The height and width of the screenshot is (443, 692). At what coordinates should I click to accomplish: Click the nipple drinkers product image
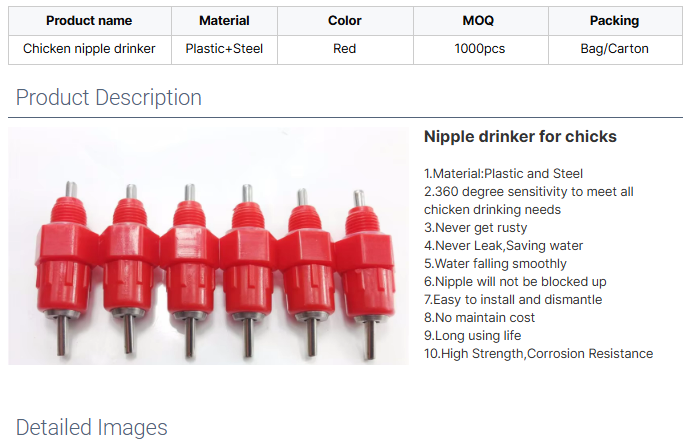coord(208,245)
